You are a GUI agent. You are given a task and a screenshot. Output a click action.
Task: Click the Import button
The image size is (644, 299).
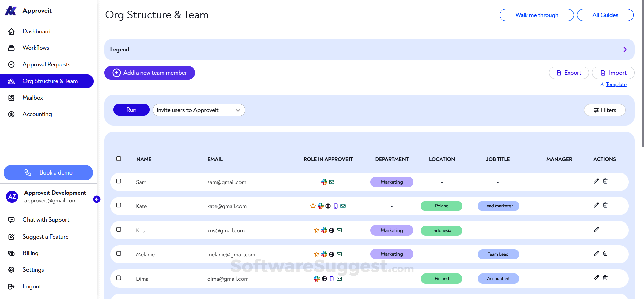[x=613, y=73]
